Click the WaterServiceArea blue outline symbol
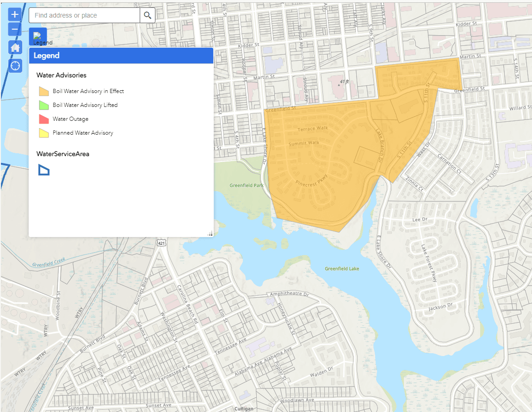The height and width of the screenshot is (412, 532). click(44, 170)
